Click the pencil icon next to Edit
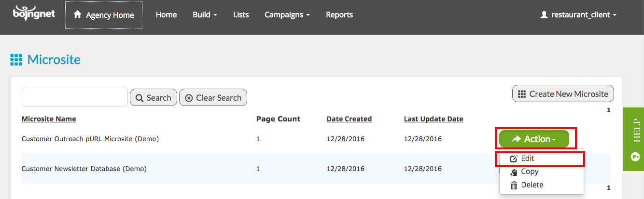The width and height of the screenshot is (644, 199). coord(514,159)
